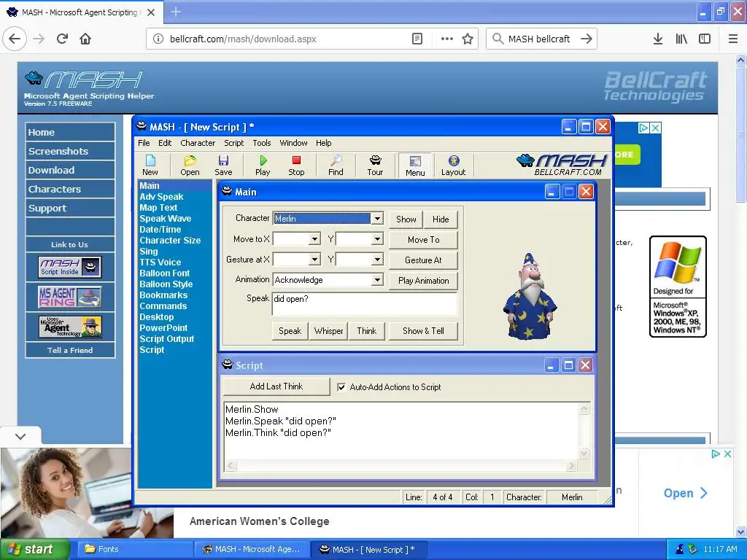
Task: Open the File menu in MASH
Action: [x=144, y=143]
